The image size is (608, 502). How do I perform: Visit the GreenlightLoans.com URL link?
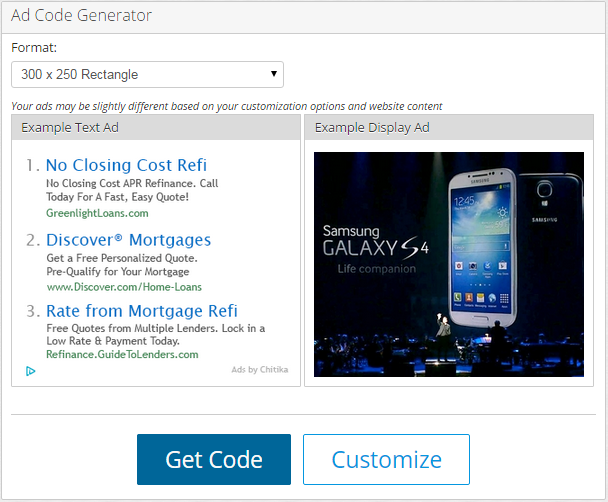pos(97,213)
